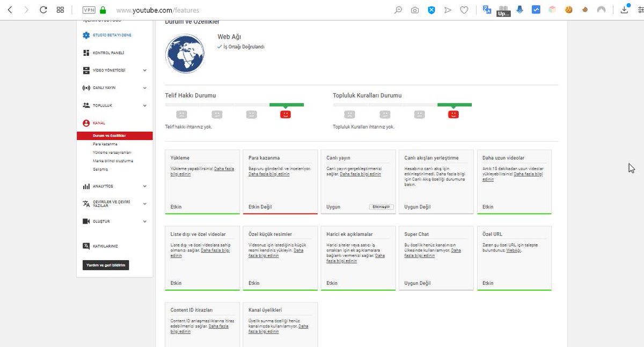Click green Telif Hakkı status bar segment

coord(287,105)
